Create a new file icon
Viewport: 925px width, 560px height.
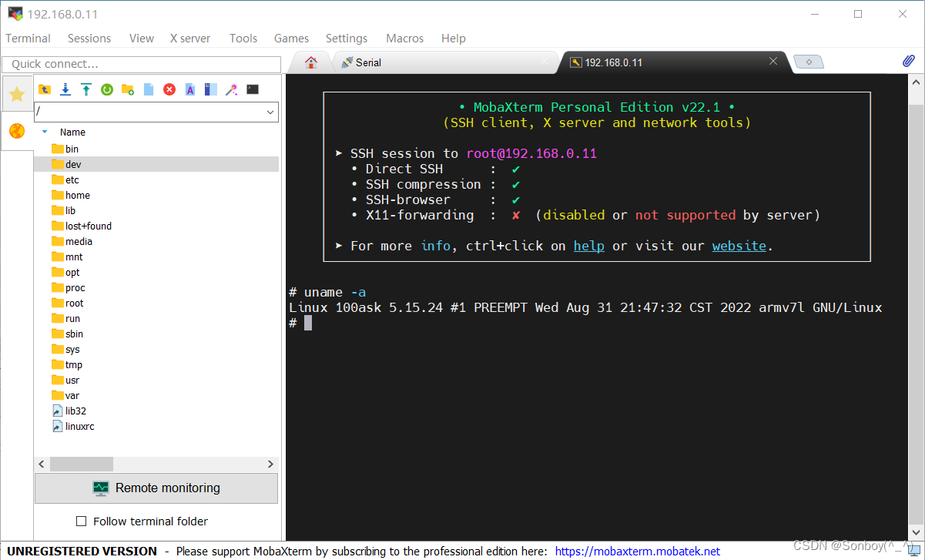click(149, 89)
